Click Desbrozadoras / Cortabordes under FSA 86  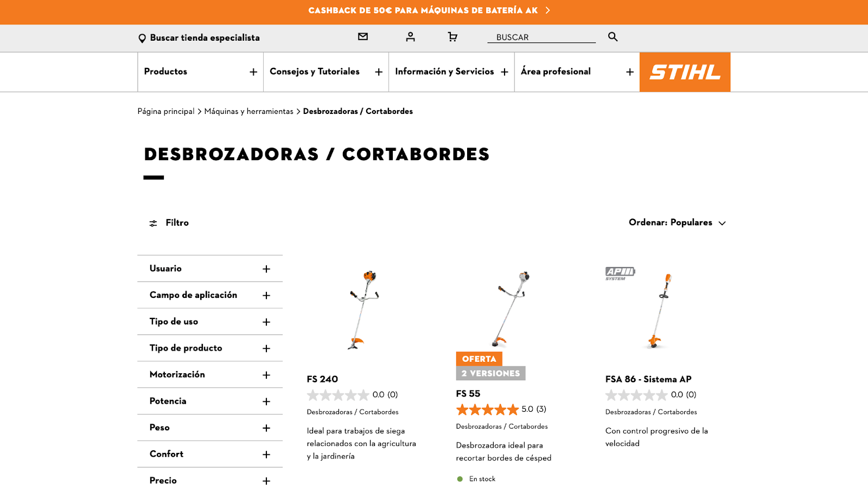click(x=651, y=412)
